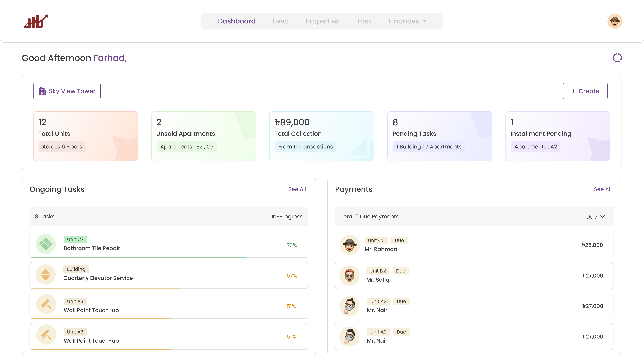Click the Quarterly Elevator Service progress bar
Screen dimensions: 644x362
tap(169, 288)
